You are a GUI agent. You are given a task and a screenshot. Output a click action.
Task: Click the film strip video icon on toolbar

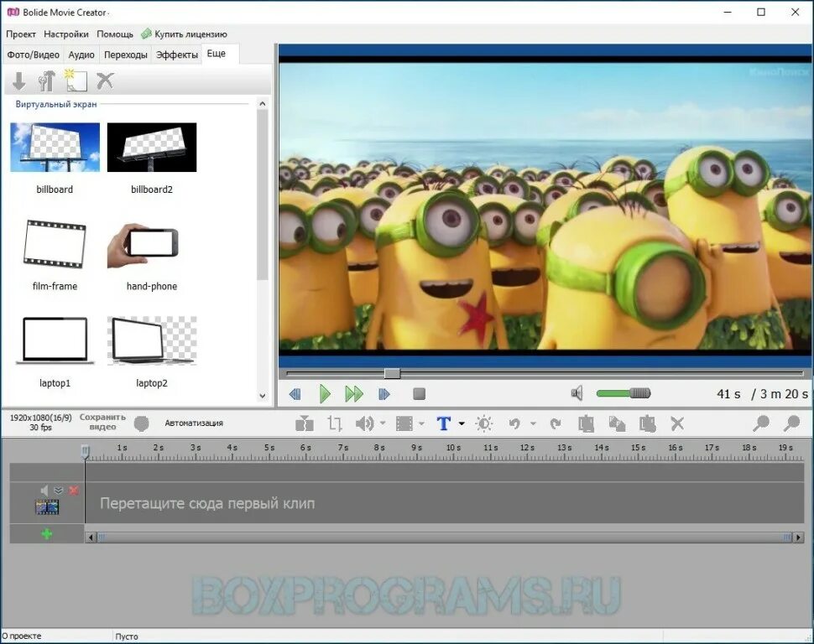(x=404, y=423)
